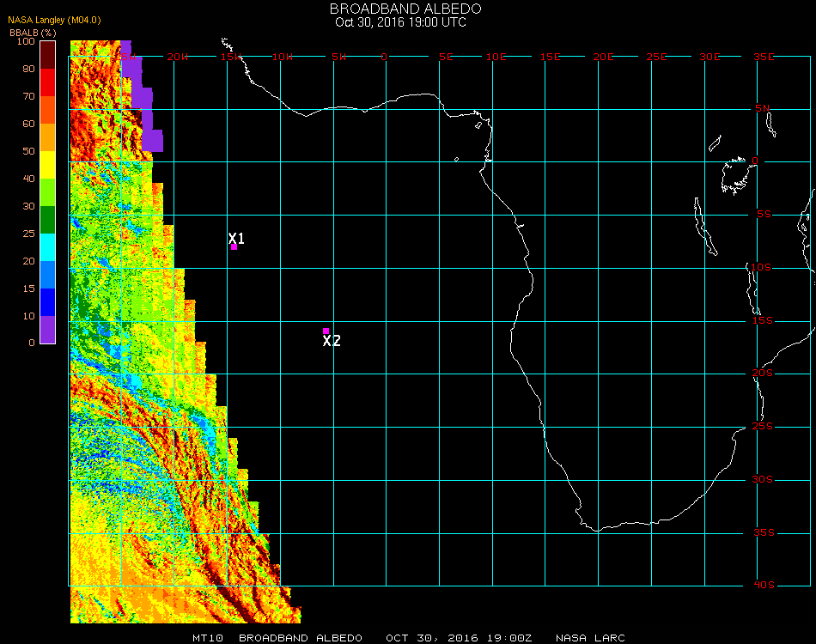
Task: Pick the orange-red 60-70 legend swatch
Action: tap(48, 110)
